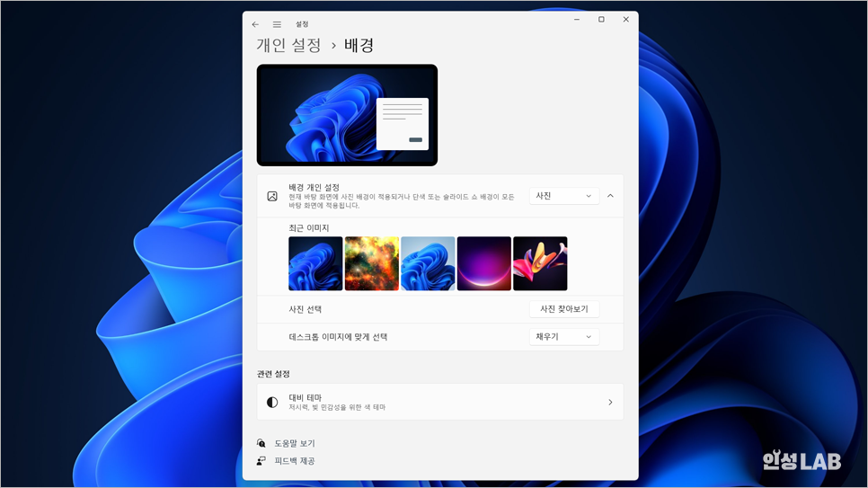Close the 설정 window
Screen dimensions: 868x488
626,20
